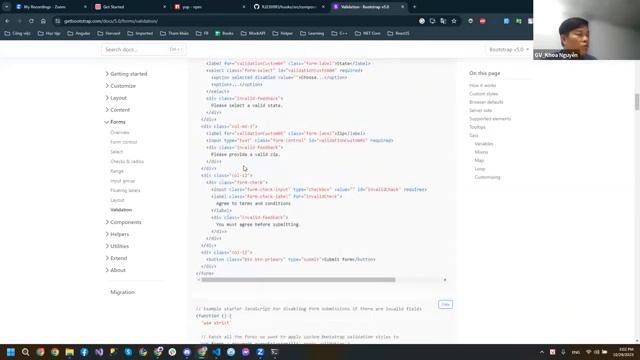Click the page vertical scrollbar thumb
Screen dimensions: 640x360
click(x=637, y=102)
